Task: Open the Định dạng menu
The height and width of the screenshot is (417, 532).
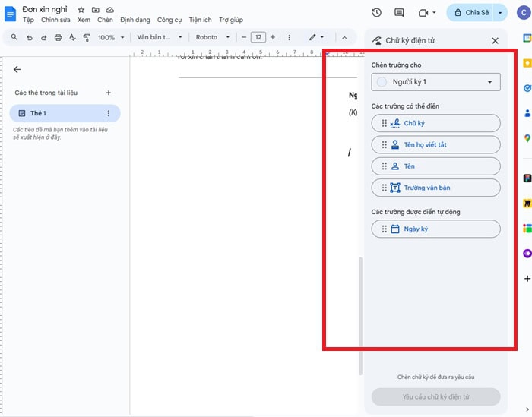Action: point(135,21)
